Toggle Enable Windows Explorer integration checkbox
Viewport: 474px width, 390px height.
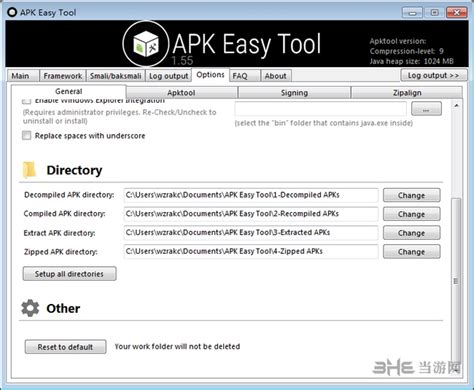[26, 101]
